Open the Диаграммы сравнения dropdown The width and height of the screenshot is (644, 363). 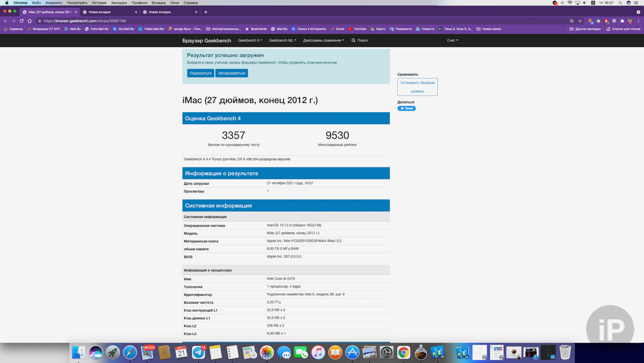[x=323, y=40]
